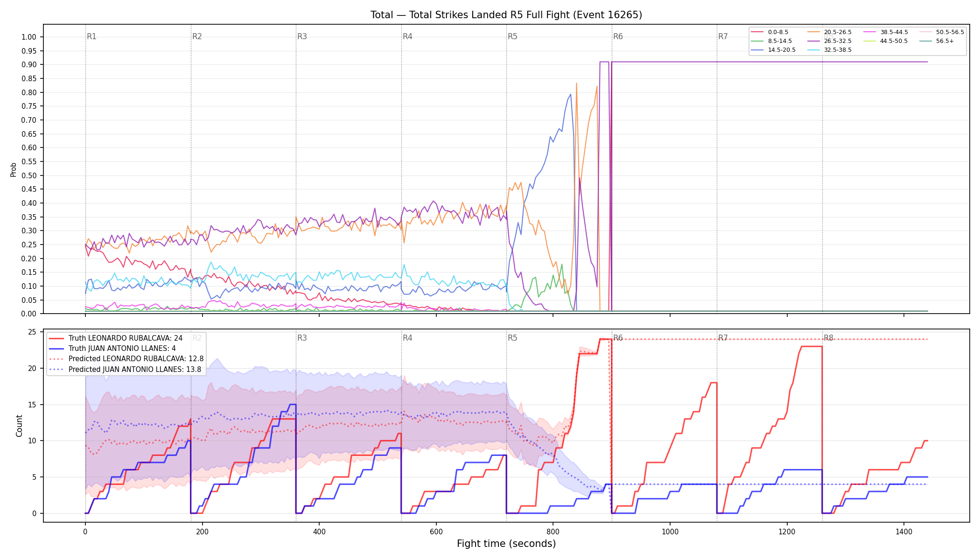Image resolution: width=980 pixels, height=560 pixels.
Task: Click the 0.90 tick label on the Prob axis
Action: pyautogui.click(x=29, y=65)
